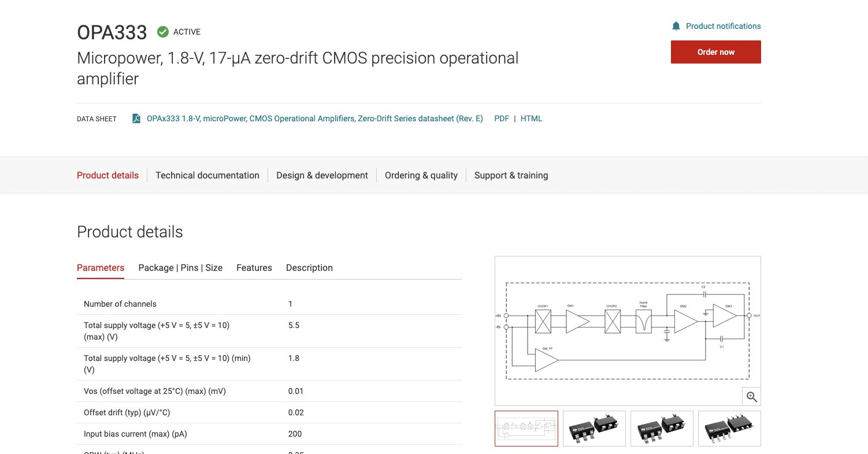Viewport: 868px width, 454px height.
Task: Click the value 0.01 for offset voltage
Action: (296, 391)
